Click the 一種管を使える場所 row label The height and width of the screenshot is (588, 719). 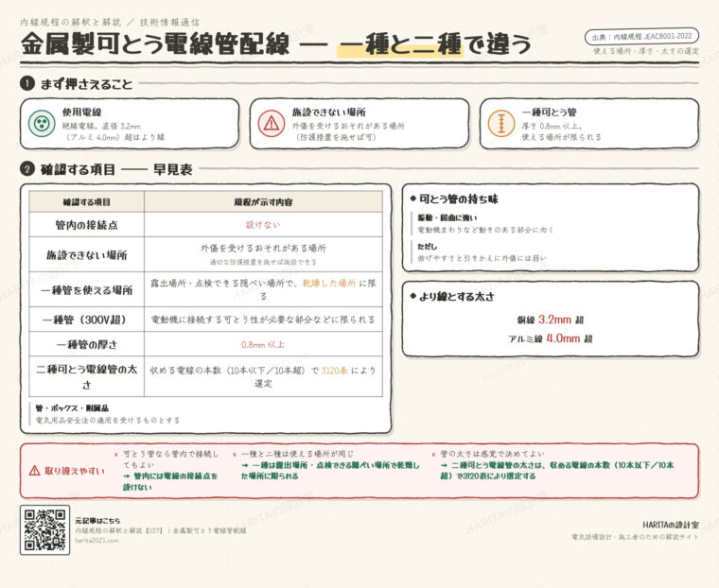point(86,290)
